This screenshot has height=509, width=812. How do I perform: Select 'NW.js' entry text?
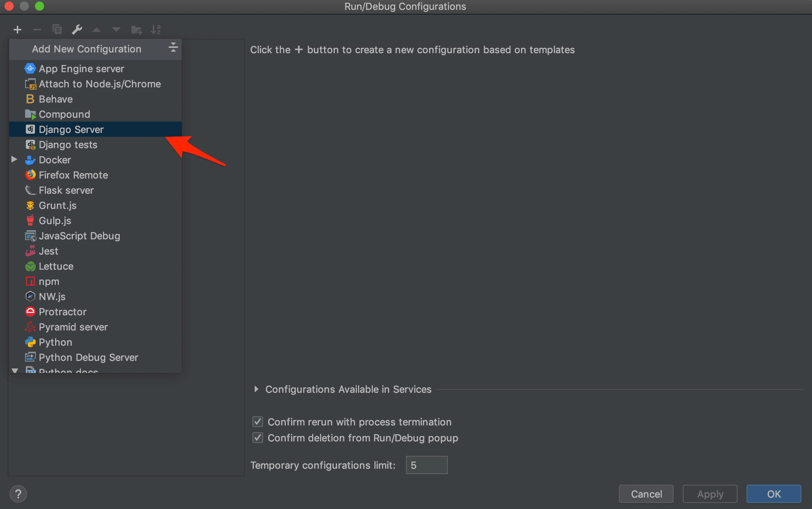(x=52, y=297)
